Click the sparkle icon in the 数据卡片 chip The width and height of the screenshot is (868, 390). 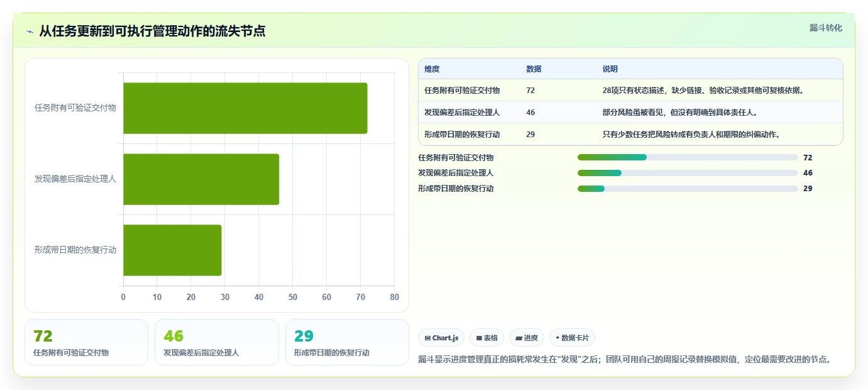558,338
